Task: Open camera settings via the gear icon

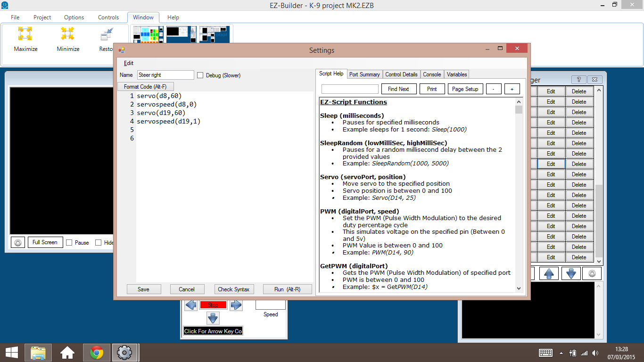Action: click(x=17, y=242)
